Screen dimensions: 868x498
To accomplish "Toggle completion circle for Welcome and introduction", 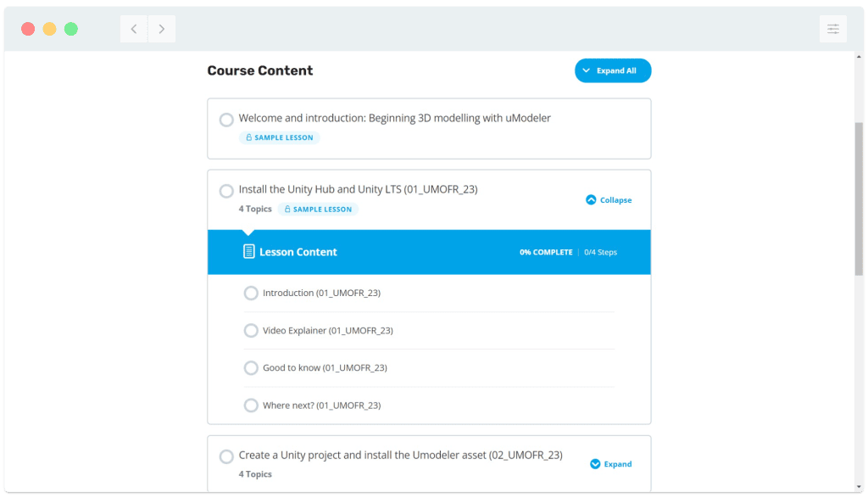I will 226,120.
